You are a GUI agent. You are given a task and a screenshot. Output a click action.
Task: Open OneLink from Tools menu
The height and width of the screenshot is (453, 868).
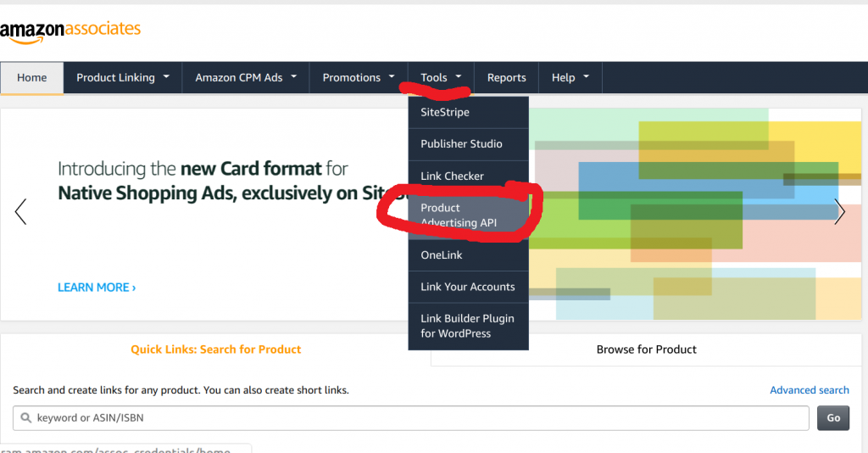point(468,255)
